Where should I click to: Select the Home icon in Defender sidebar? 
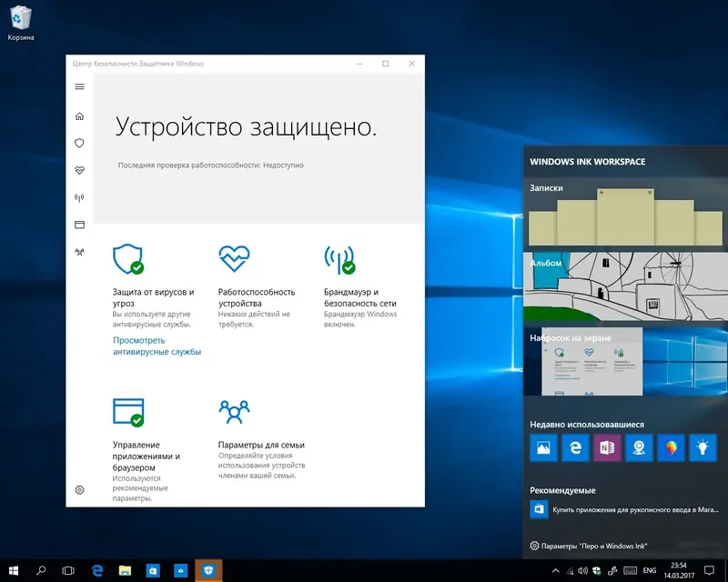(79, 116)
